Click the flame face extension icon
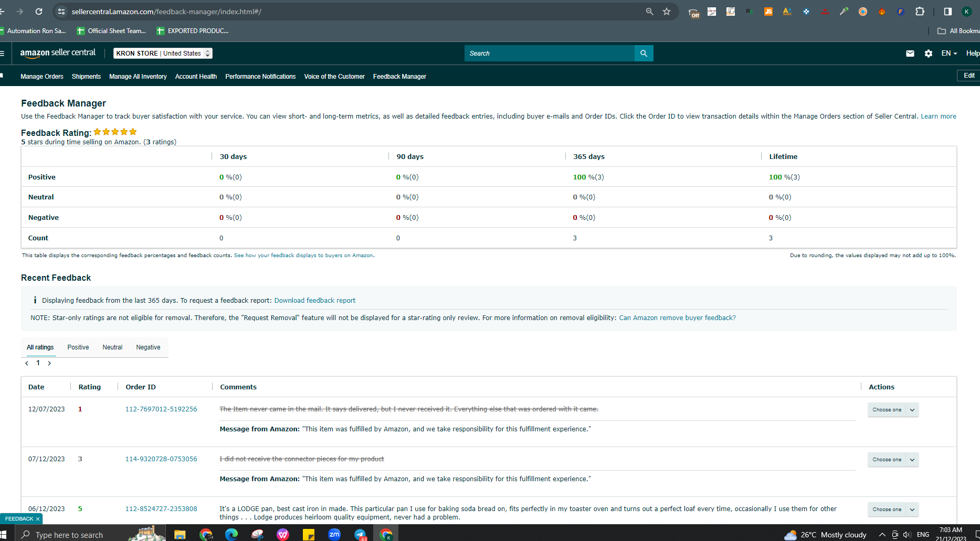980x541 pixels. [882, 12]
